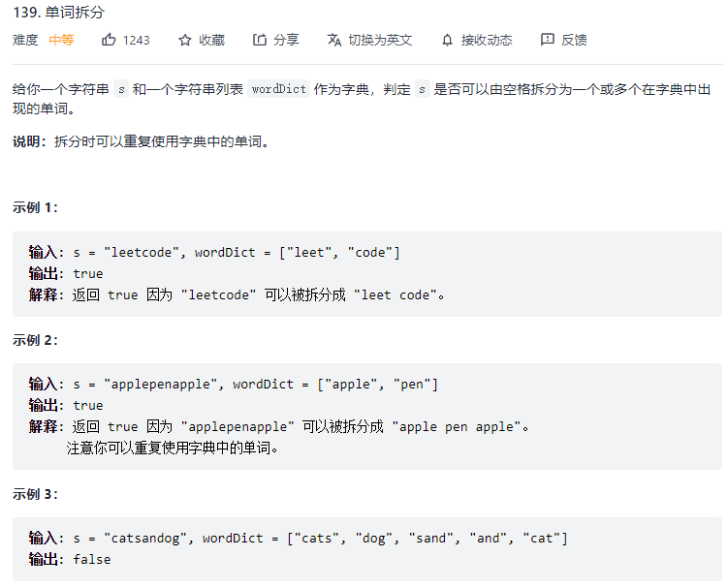Click the applepenapple input line in example 2

[233, 384]
